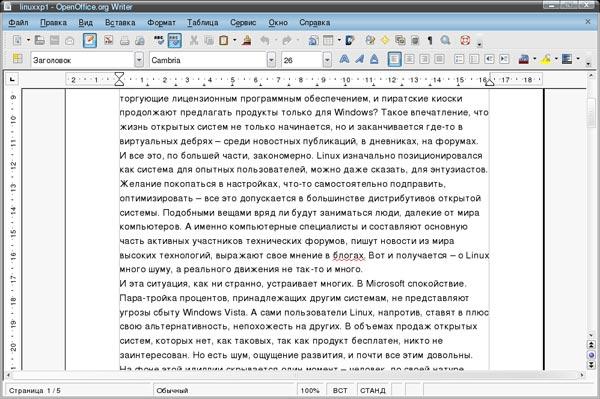Click 100% zoom field in status bar
The width and height of the screenshot is (600, 399).
click(x=310, y=391)
